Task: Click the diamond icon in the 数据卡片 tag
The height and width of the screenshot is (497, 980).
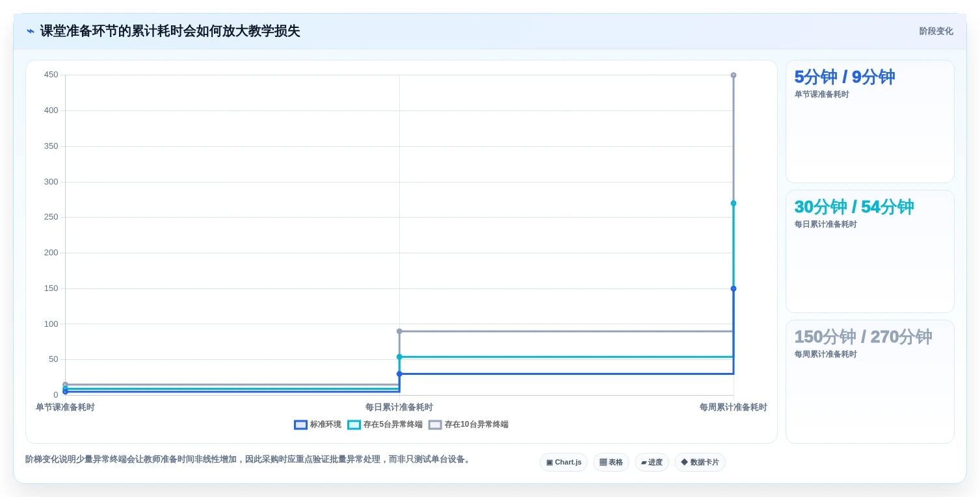Action: tap(684, 463)
